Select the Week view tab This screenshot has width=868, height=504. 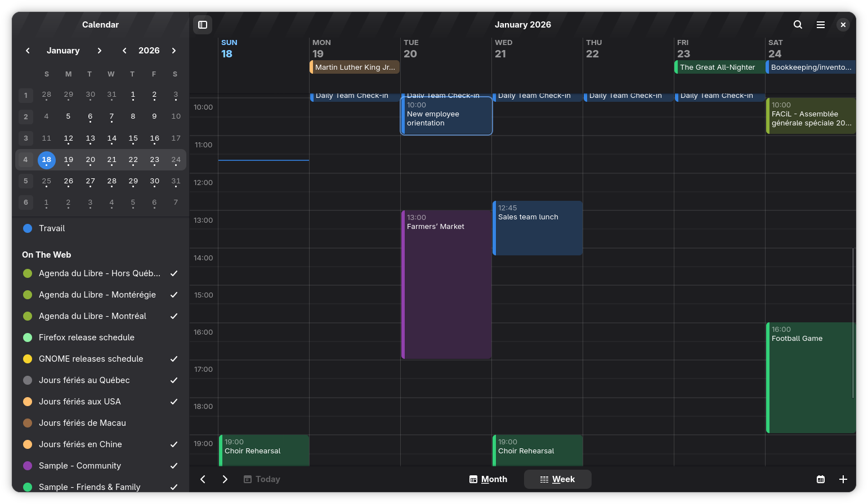[557, 479]
